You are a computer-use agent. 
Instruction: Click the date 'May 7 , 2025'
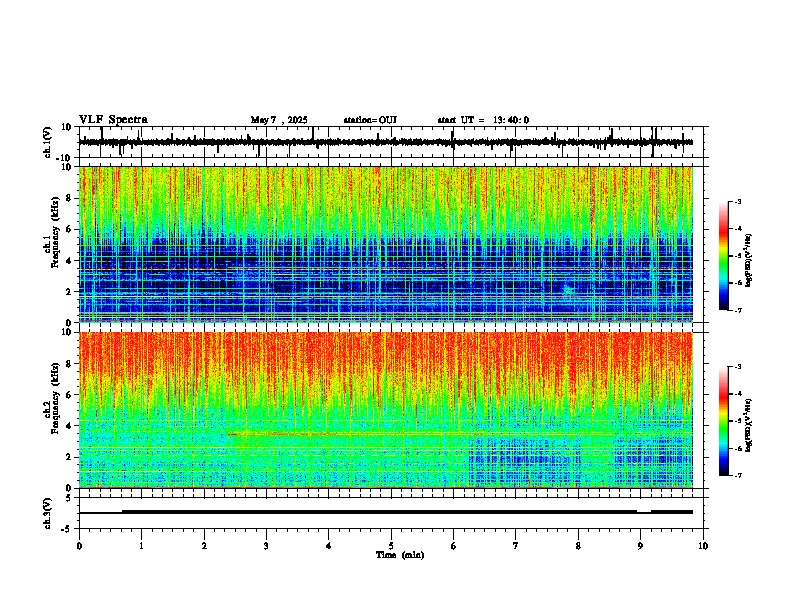point(279,120)
